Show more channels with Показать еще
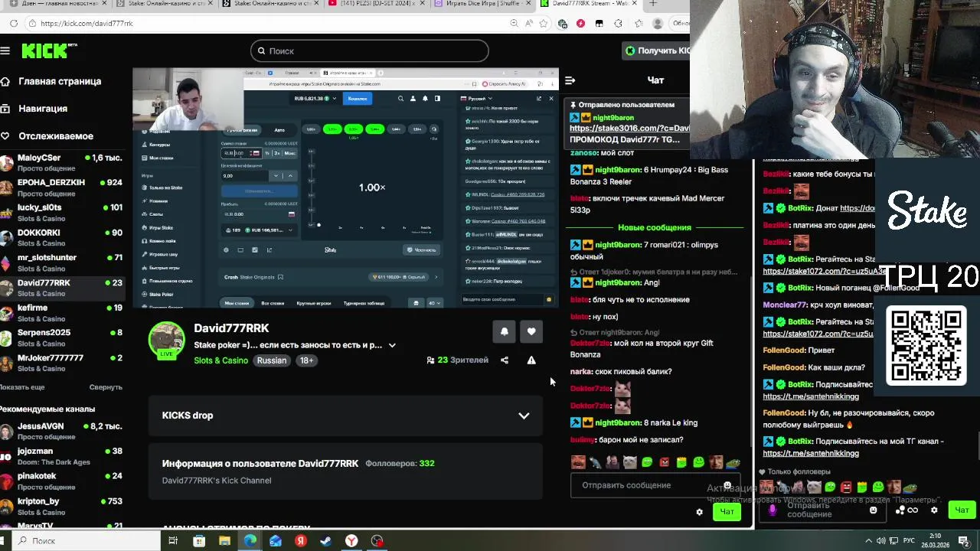The image size is (980, 551). coord(23,387)
